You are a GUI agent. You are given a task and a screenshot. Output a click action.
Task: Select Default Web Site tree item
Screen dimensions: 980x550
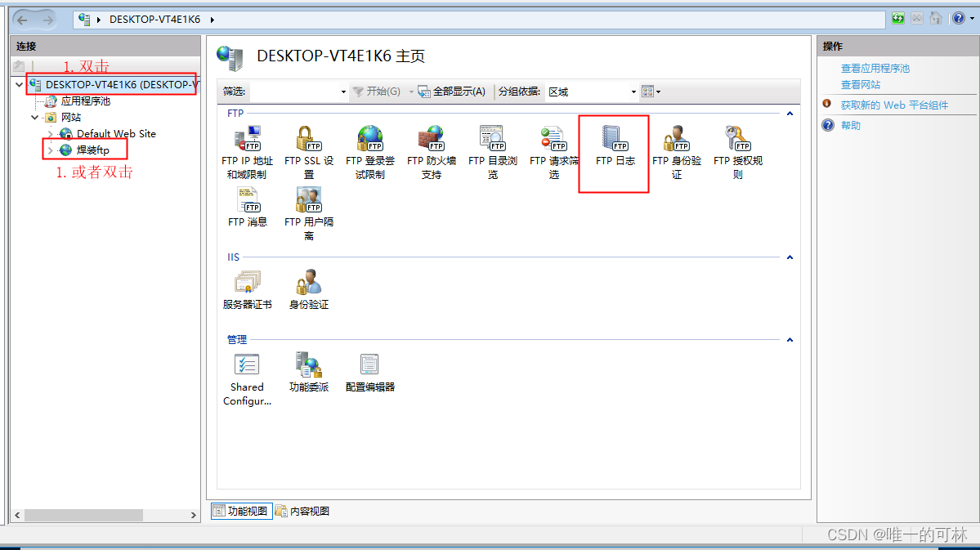[x=116, y=134]
